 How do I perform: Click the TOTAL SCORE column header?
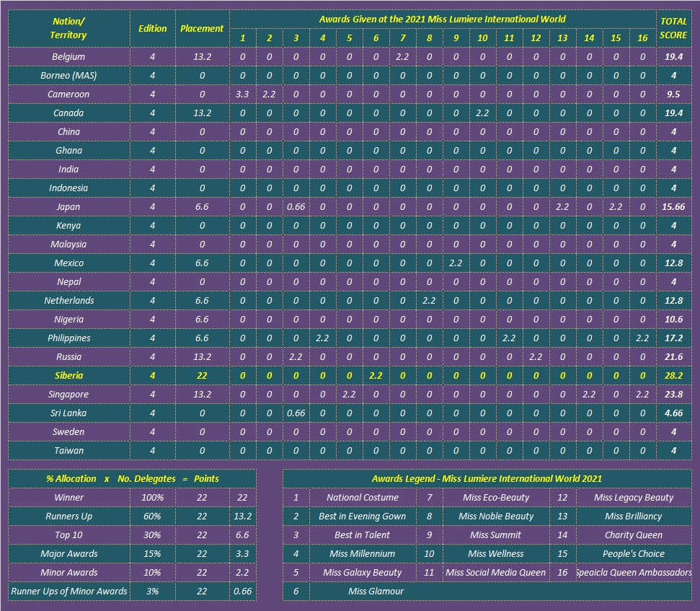point(673,28)
